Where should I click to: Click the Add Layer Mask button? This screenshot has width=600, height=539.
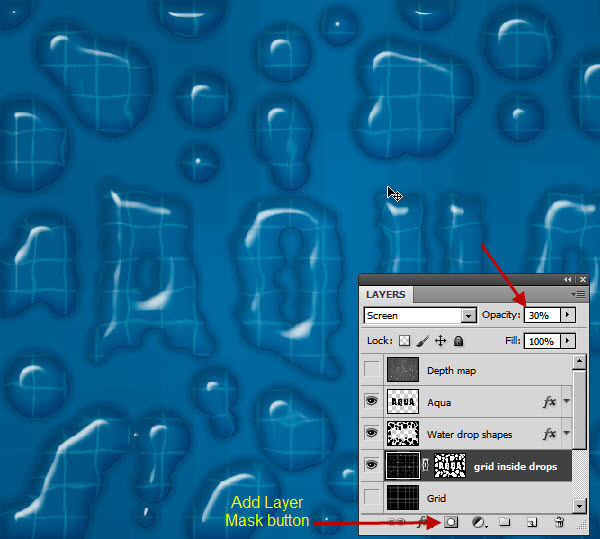(451, 522)
